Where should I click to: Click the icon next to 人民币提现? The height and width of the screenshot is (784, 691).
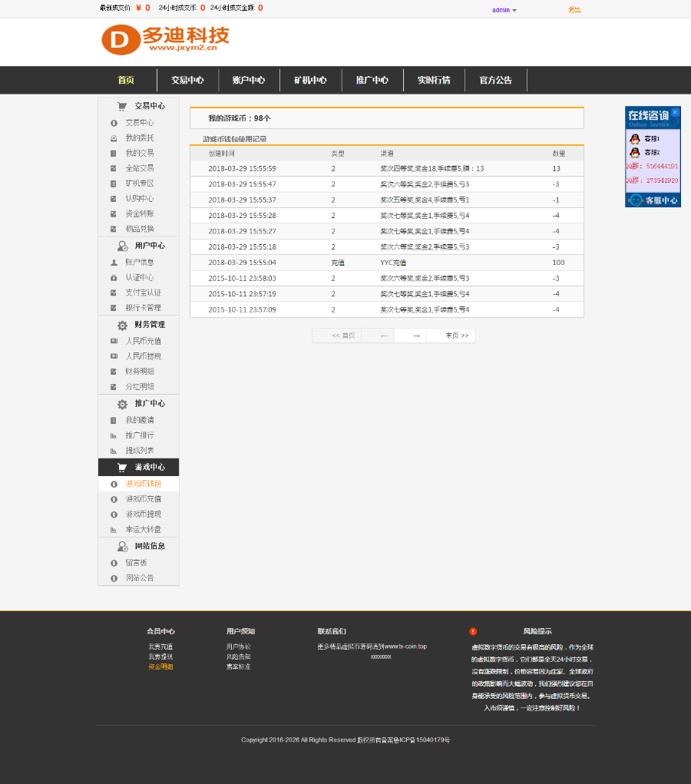tap(114, 356)
